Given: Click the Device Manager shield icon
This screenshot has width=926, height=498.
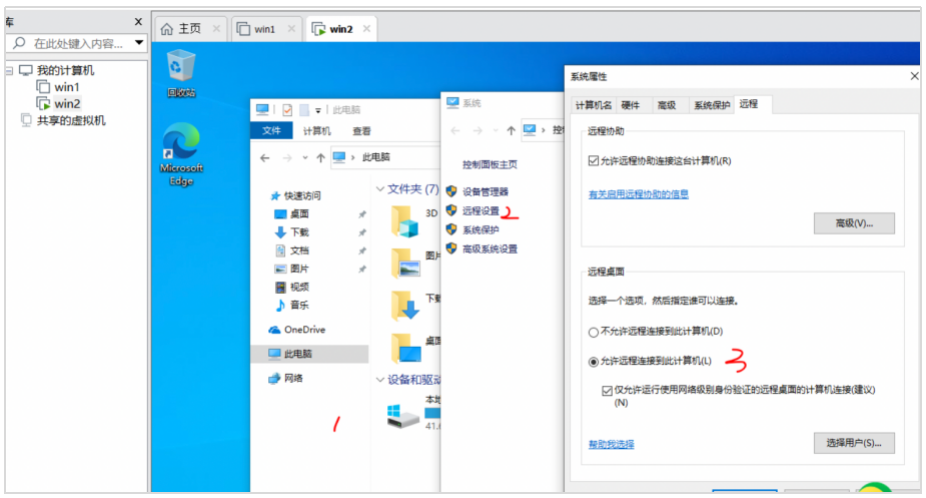Looking at the screenshot, I should tap(452, 191).
